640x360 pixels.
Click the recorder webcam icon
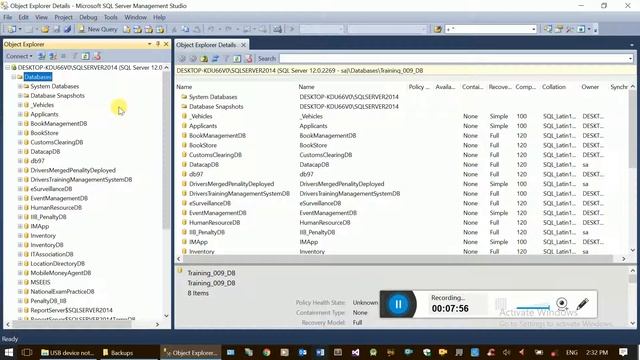pos(562,303)
